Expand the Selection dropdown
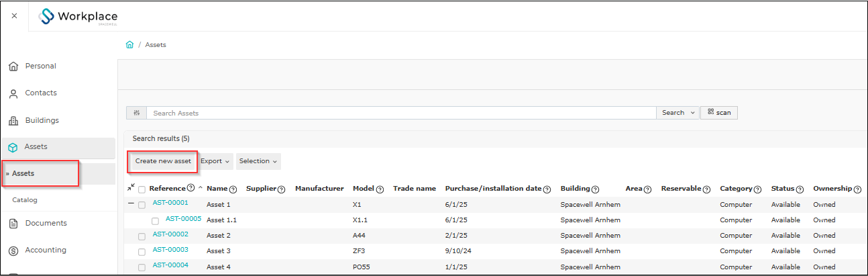 (x=258, y=161)
